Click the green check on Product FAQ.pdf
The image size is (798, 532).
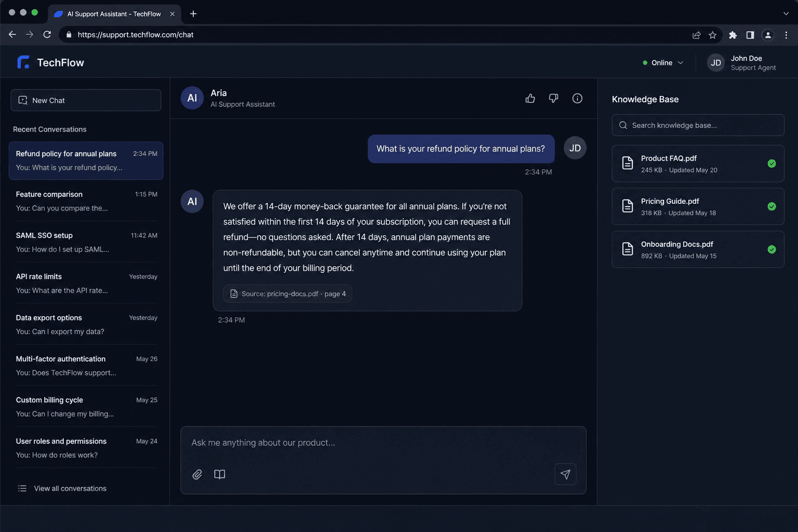772,164
